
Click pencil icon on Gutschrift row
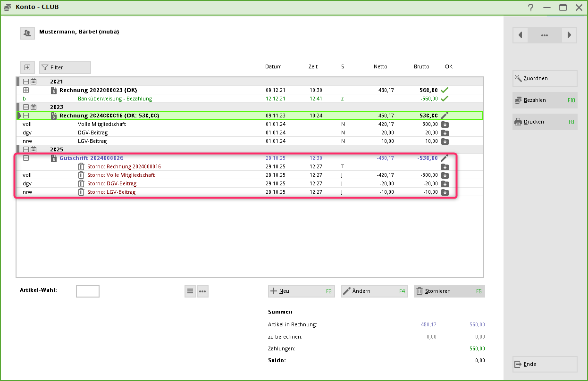445,158
